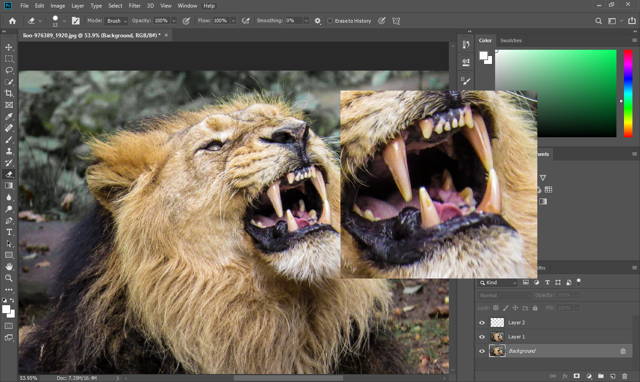The width and height of the screenshot is (640, 382).
Task: Open the layer filter Kind dropdown
Action: pos(498,282)
